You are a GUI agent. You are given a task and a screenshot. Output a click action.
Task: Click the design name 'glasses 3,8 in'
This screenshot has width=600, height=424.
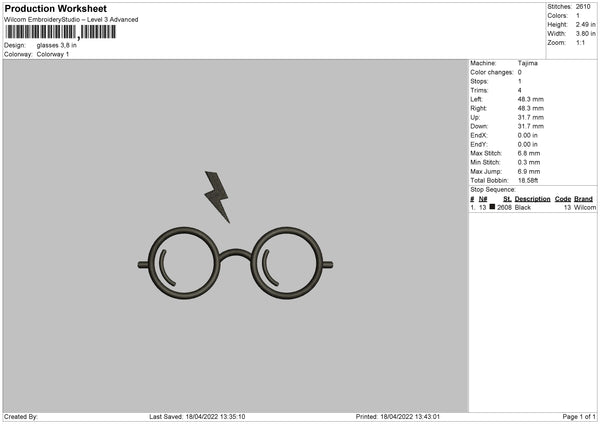57,45
